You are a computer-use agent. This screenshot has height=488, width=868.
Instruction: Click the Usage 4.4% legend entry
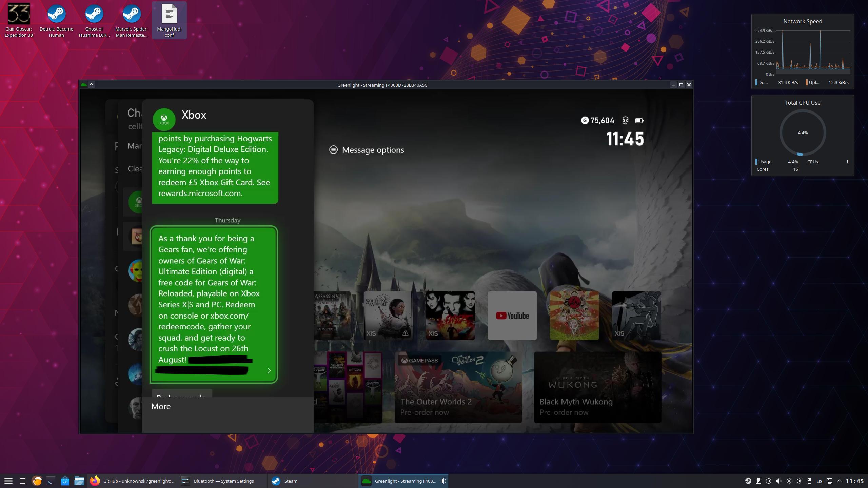[x=777, y=162]
